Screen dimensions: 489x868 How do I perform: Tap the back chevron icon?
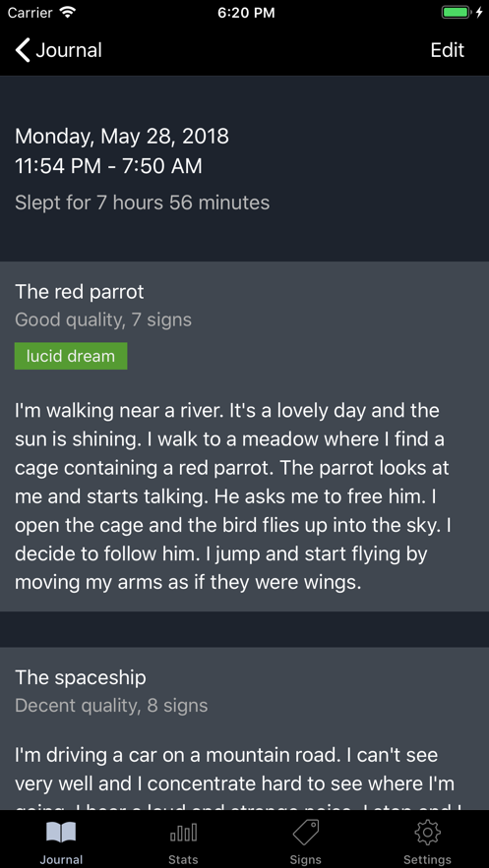[x=23, y=50]
